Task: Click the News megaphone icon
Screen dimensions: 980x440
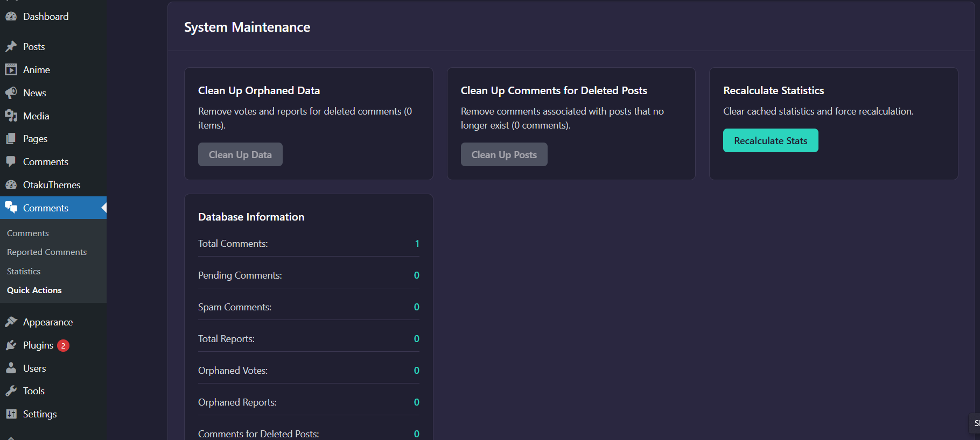Action: (11, 93)
